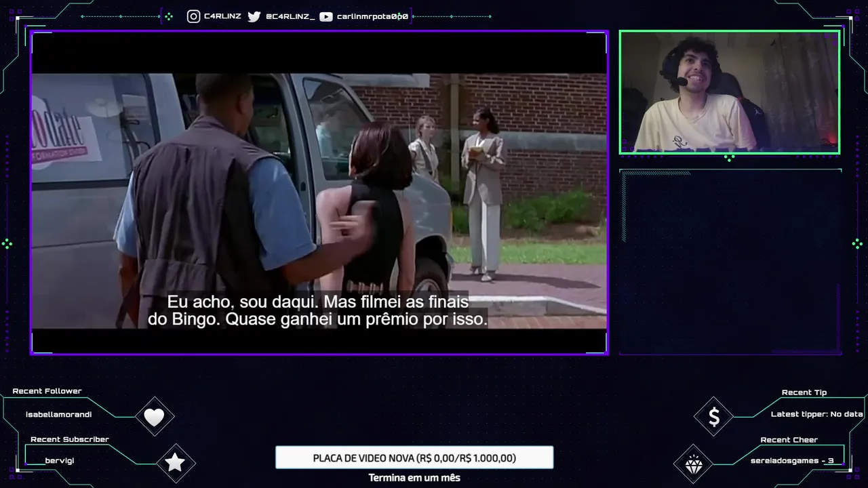868x488 pixels.
Task: Click the subscriber name bervigi
Action: [60, 461]
